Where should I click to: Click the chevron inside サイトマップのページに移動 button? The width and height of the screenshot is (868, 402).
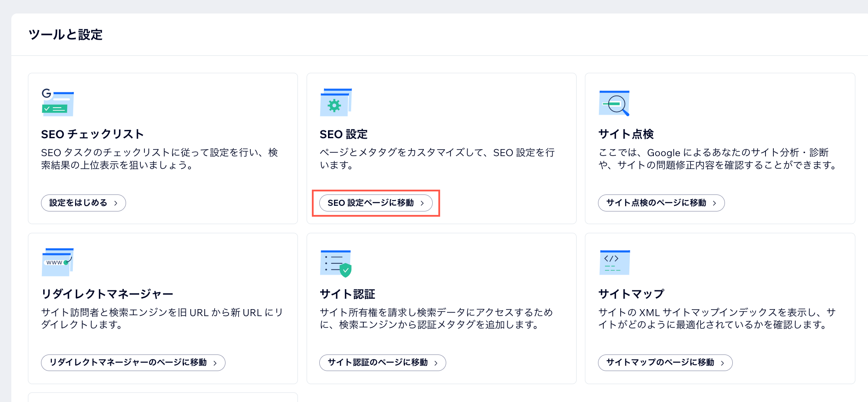723,362
